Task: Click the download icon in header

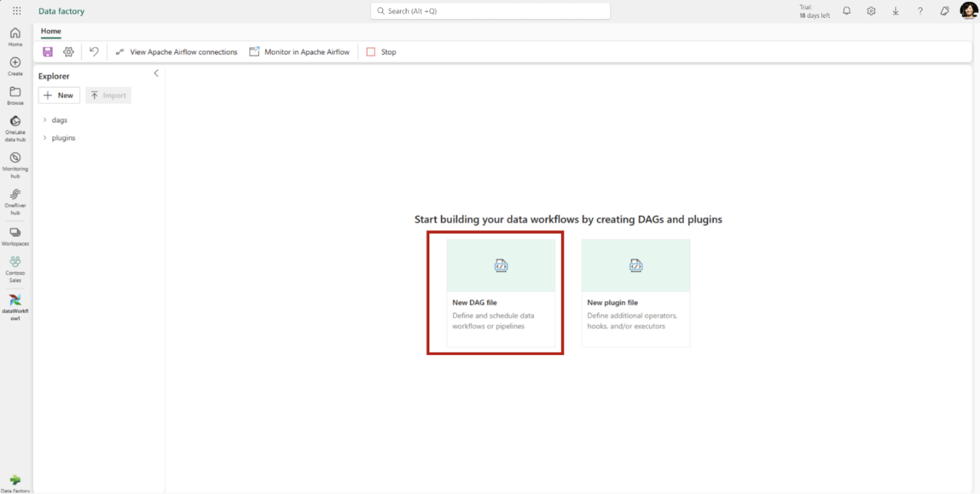Action: click(896, 11)
